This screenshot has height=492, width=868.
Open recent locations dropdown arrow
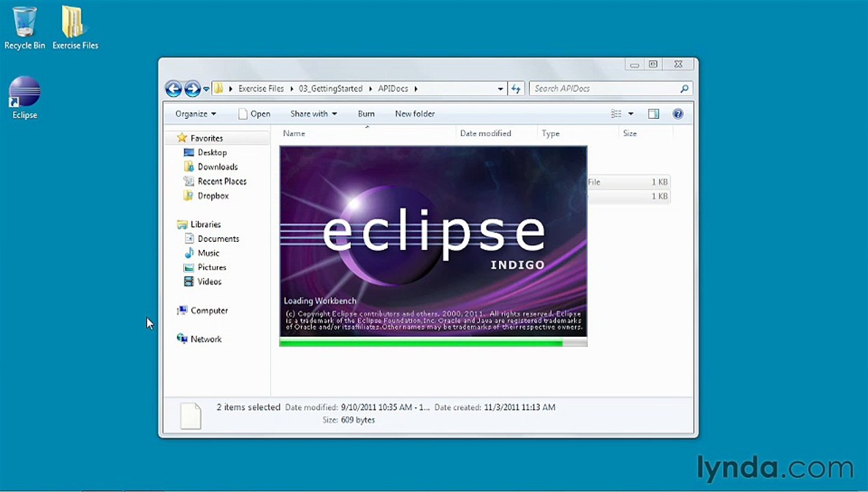pyautogui.click(x=206, y=90)
